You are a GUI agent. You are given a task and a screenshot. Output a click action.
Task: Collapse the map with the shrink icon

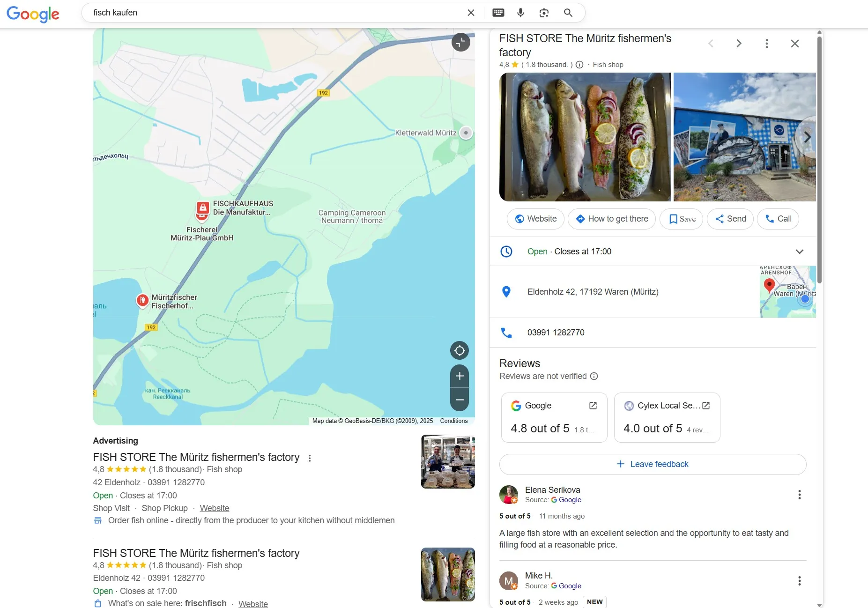coord(461,42)
